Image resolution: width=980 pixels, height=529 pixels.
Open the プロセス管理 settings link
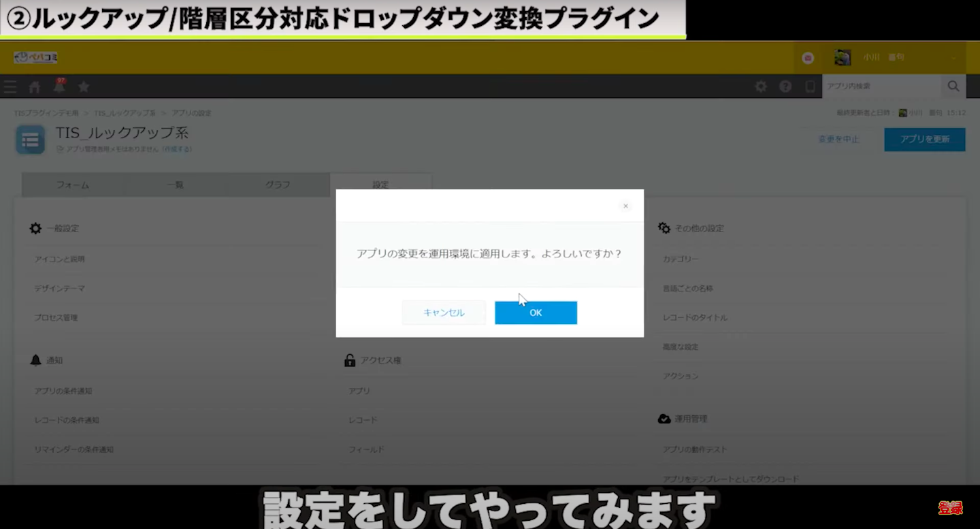click(56, 317)
